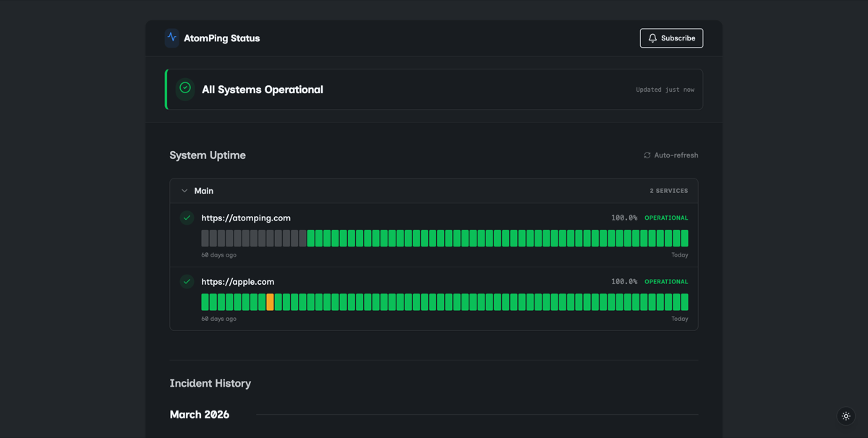Collapse the Main services group
Screen dimensions: 868x438
click(x=185, y=190)
